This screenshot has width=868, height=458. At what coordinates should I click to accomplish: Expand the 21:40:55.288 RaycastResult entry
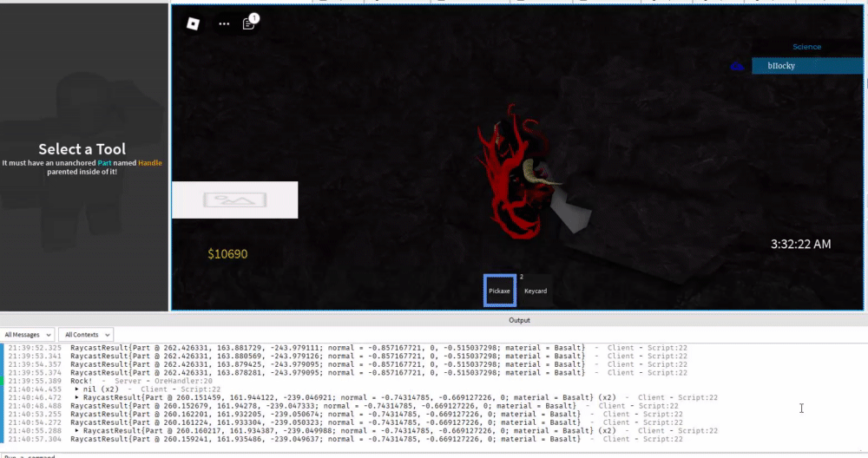click(x=77, y=430)
